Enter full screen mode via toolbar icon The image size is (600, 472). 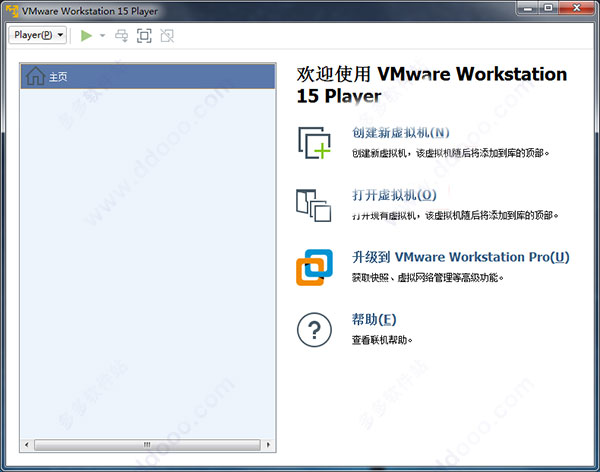tap(144, 36)
